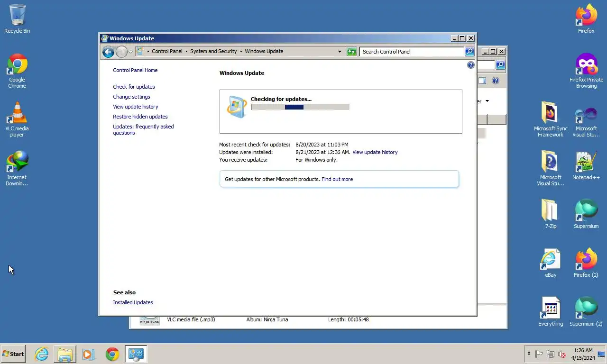607x364 pixels.
Task: Open Windows Media Player taskbar icon
Action: tap(88, 354)
